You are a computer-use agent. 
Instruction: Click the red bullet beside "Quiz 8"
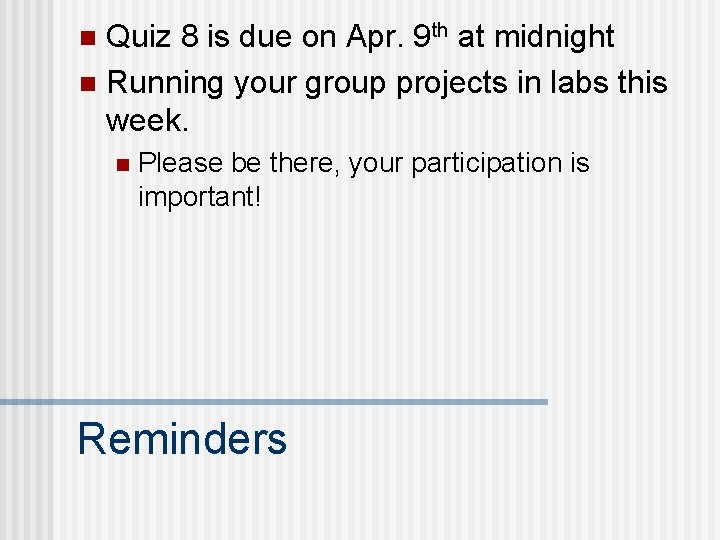pos(88,38)
